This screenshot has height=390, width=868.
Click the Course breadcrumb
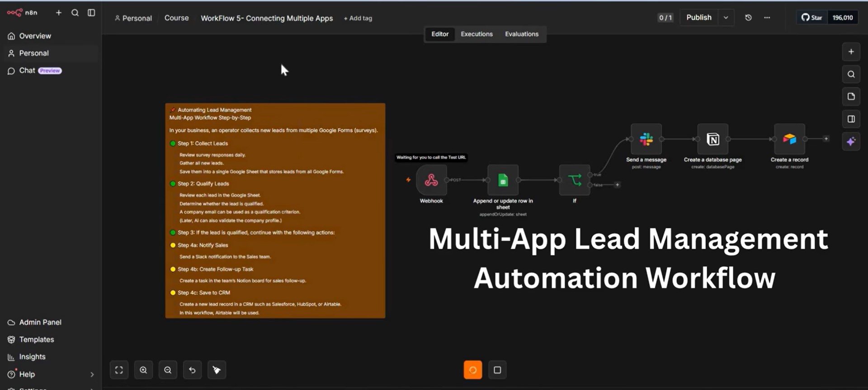point(176,18)
